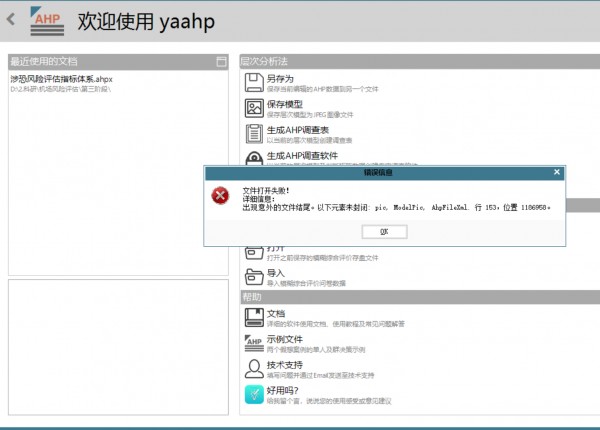This screenshot has width=600, height=430.
Task: Choose 导入 option
Action: (276, 273)
